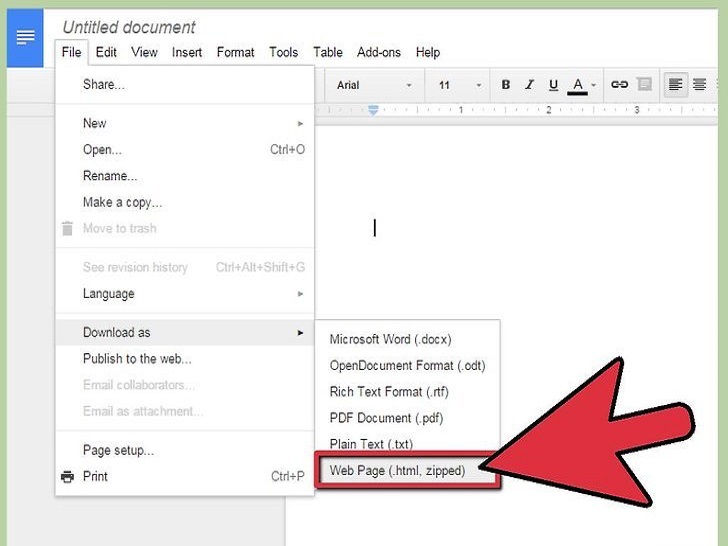Rename the Untitled document title
Image resolution: width=728 pixels, height=546 pixels.
(129, 27)
